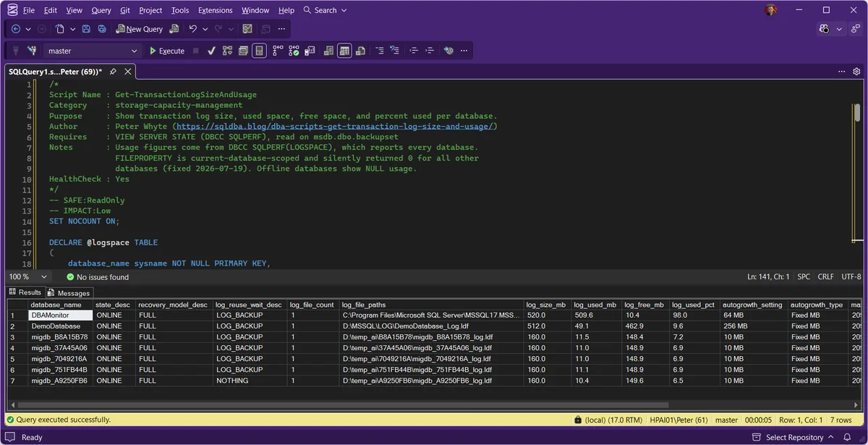The image size is (868, 445).
Task: Open the SQL editor toolbar overflow dots
Action: point(464,51)
